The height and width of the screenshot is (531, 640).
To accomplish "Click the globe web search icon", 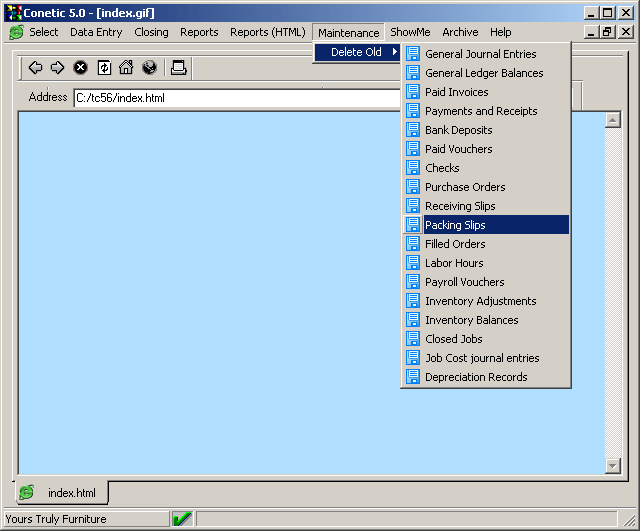I will click(149, 68).
